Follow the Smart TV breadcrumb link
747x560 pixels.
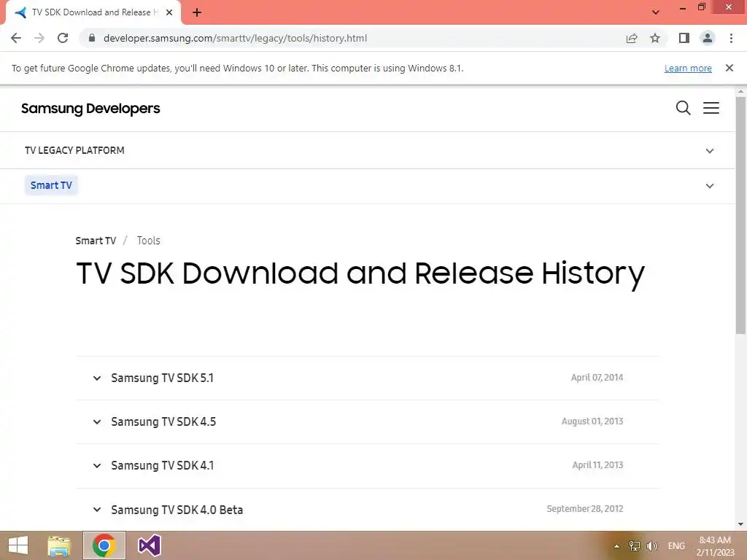(x=96, y=241)
